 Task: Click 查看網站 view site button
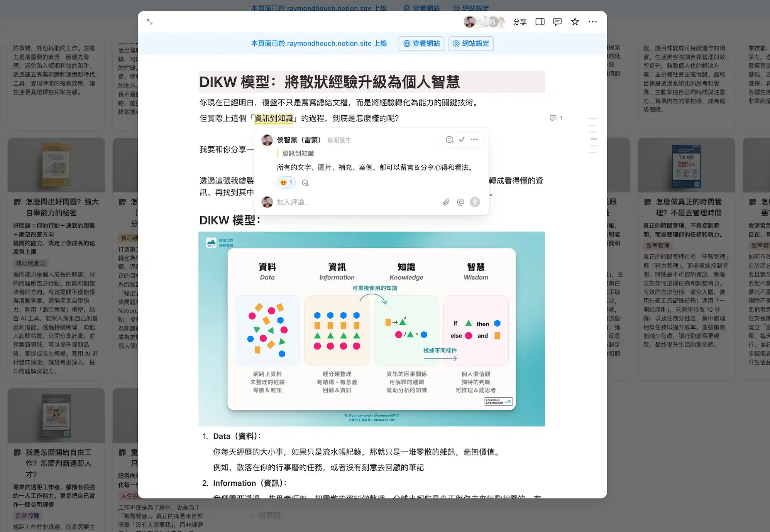tap(421, 44)
